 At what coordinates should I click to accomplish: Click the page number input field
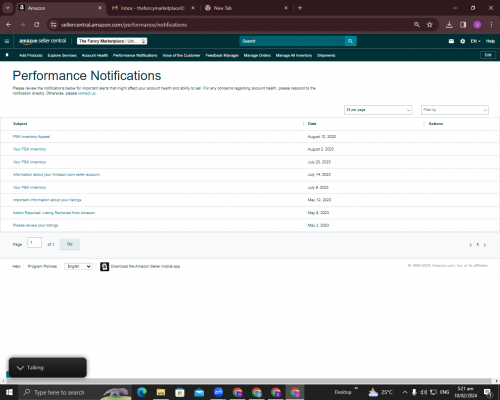pyautogui.click(x=35, y=243)
